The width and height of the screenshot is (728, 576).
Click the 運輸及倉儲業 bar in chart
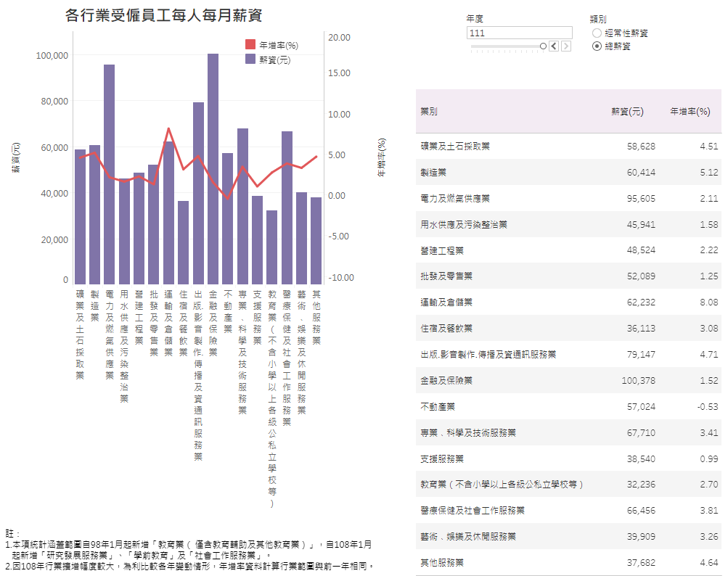[168, 213]
